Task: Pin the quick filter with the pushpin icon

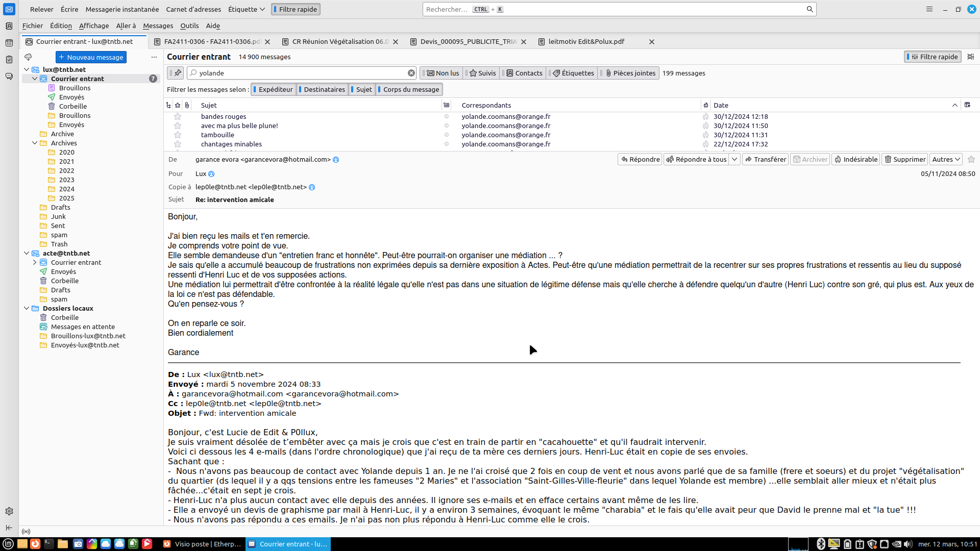Action: tap(178, 73)
